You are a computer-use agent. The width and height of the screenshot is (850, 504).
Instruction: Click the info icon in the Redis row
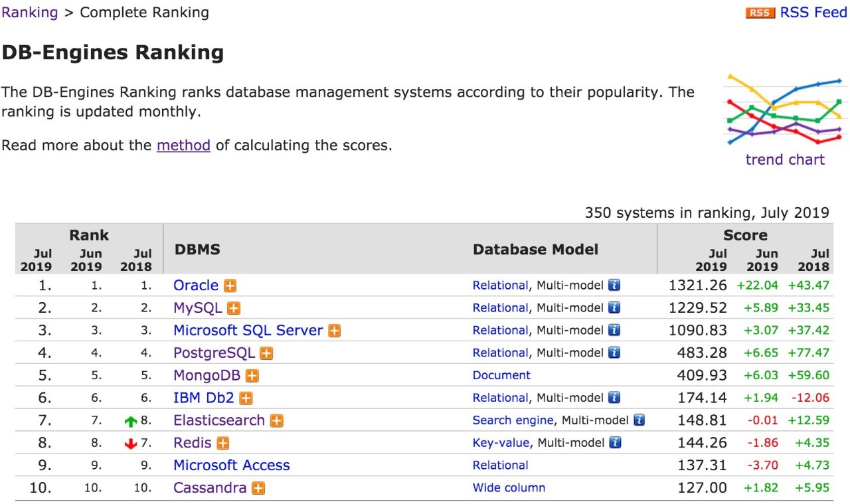pyautogui.click(x=614, y=443)
